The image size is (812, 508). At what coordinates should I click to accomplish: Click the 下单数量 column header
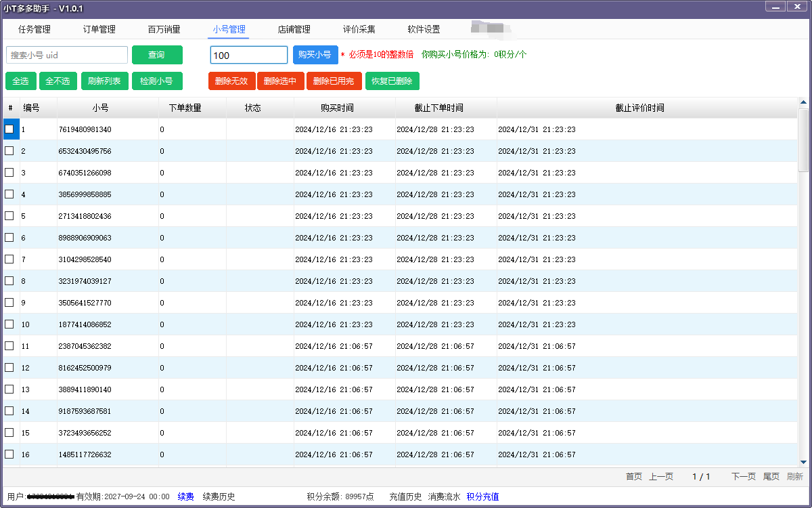point(185,108)
